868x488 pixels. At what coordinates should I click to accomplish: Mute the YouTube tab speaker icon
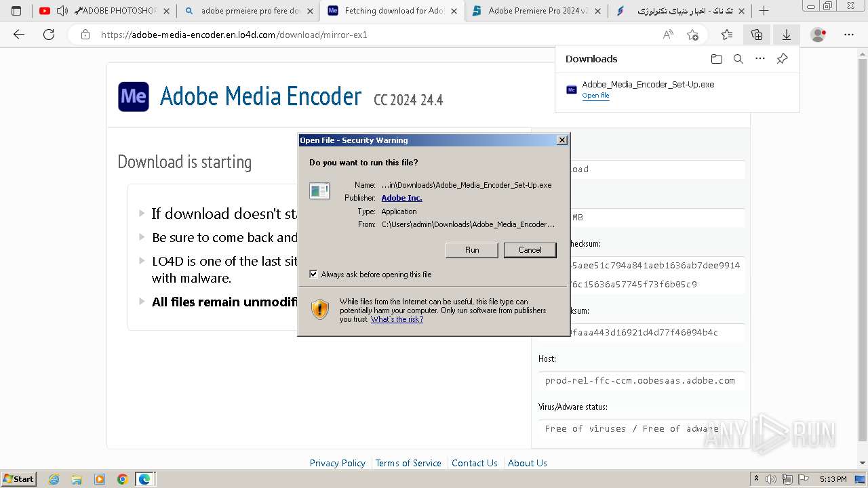(62, 11)
